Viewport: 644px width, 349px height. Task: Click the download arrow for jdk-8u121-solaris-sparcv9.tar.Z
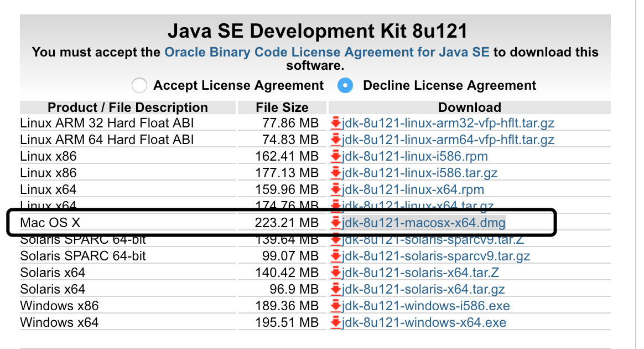335,239
